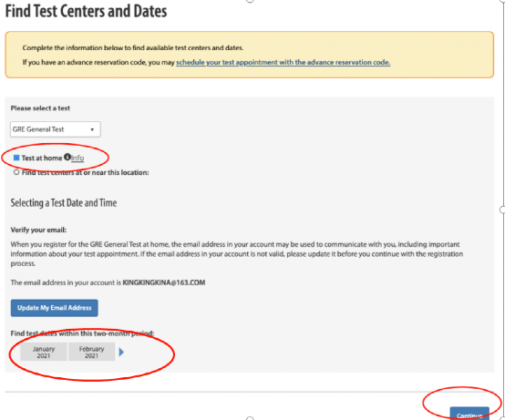Click the Find Test Centers and Dates heading

point(87,11)
